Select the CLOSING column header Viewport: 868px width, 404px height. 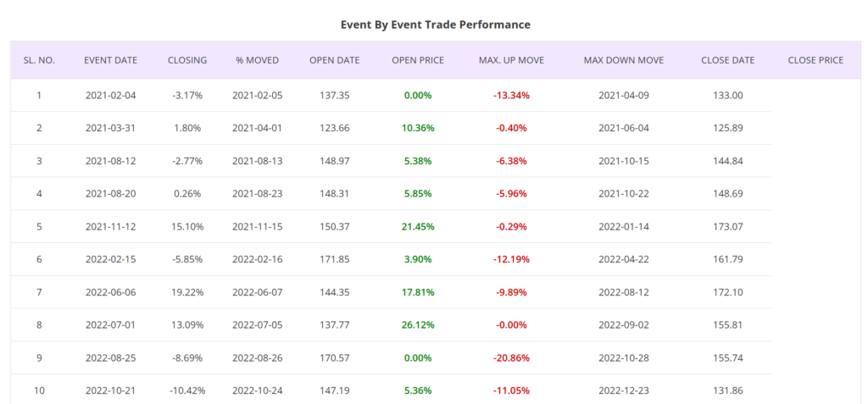click(187, 60)
